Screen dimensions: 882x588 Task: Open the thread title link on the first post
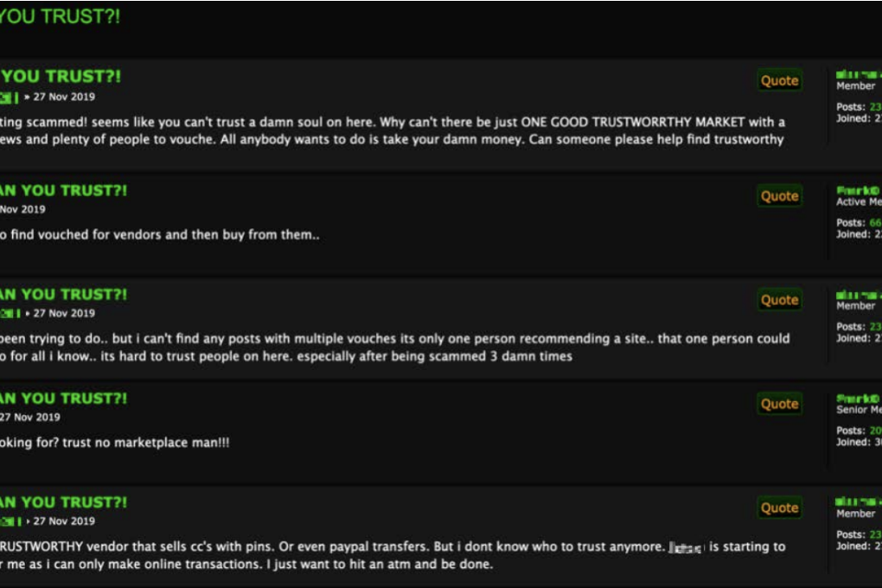click(61, 76)
